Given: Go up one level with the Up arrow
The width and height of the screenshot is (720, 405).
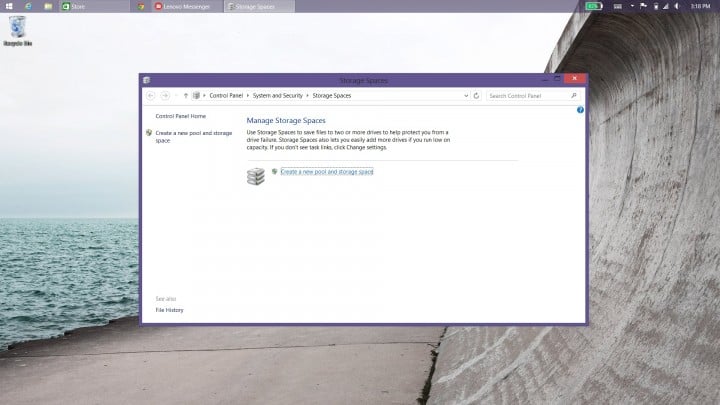Looking at the screenshot, I should 185,95.
